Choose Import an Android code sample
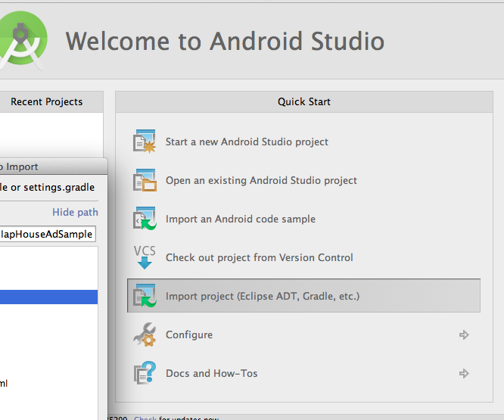This screenshot has height=420, width=504. (241, 219)
